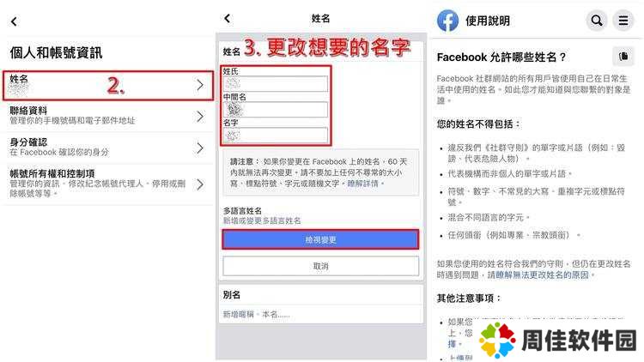Click the 取消 button
The width and height of the screenshot is (644, 362).
320,266
